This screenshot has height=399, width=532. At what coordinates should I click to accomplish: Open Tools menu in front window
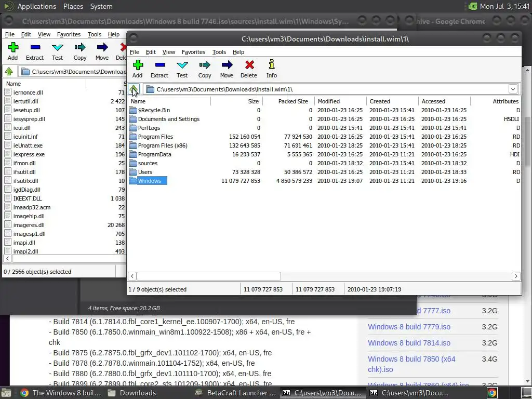coord(219,52)
